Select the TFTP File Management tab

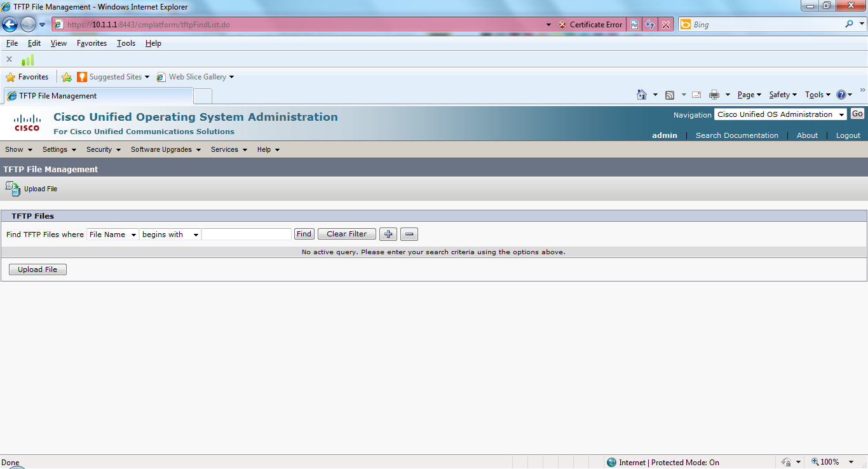click(98, 96)
